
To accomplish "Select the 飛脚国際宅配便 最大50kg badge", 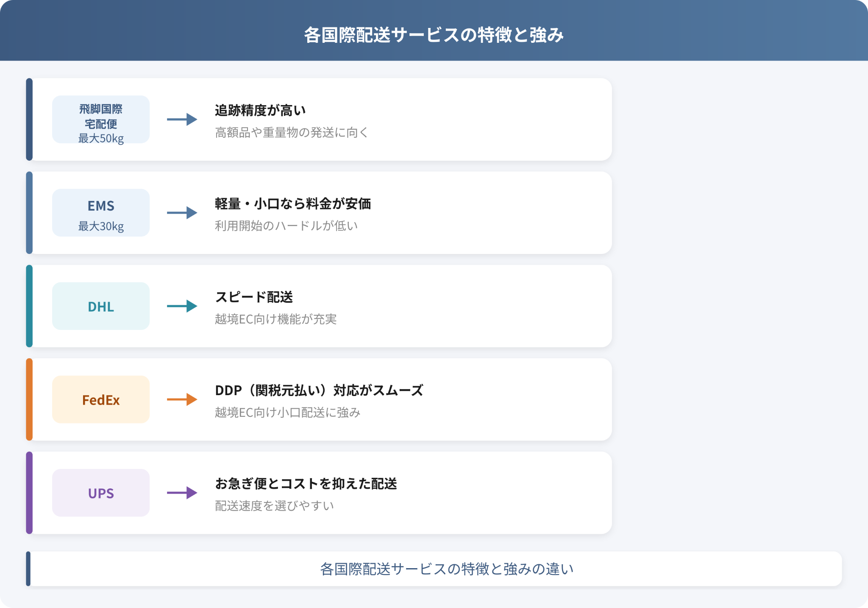I will 101,120.
